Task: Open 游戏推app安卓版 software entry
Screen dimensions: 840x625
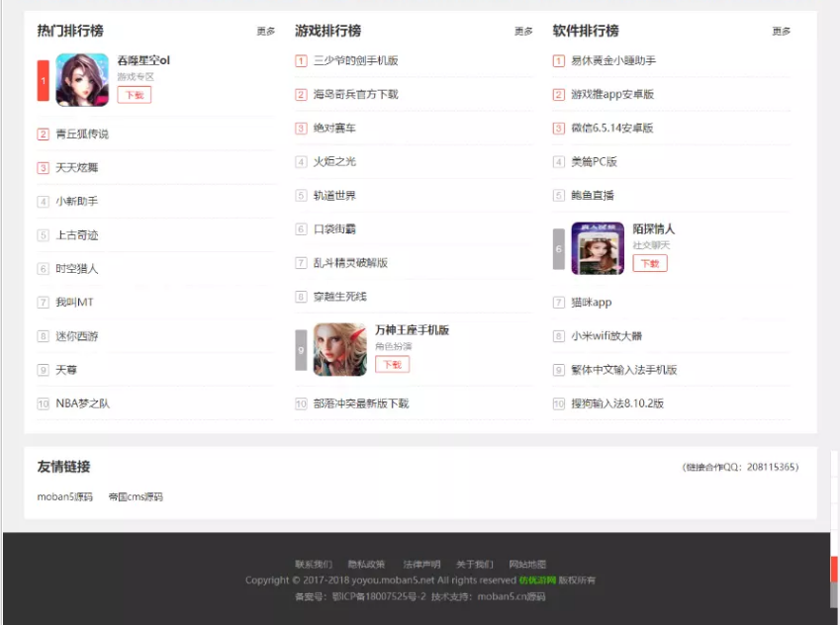Action: (x=612, y=94)
